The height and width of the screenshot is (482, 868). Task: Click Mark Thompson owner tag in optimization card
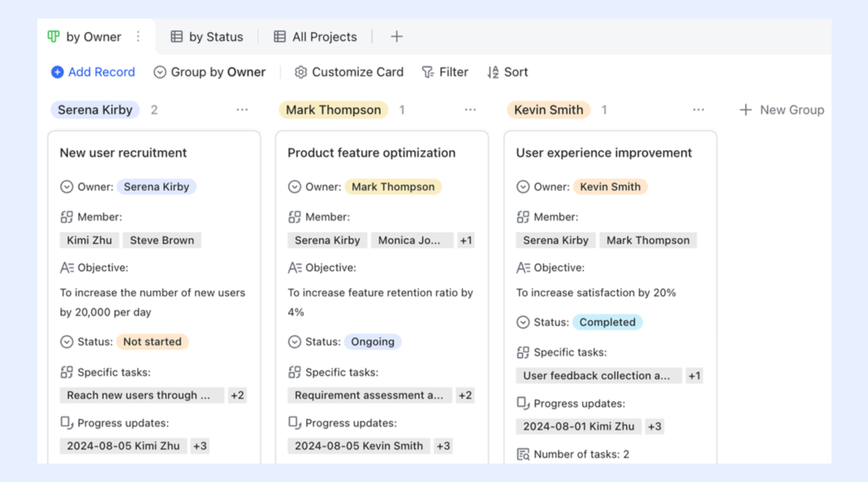click(x=393, y=187)
